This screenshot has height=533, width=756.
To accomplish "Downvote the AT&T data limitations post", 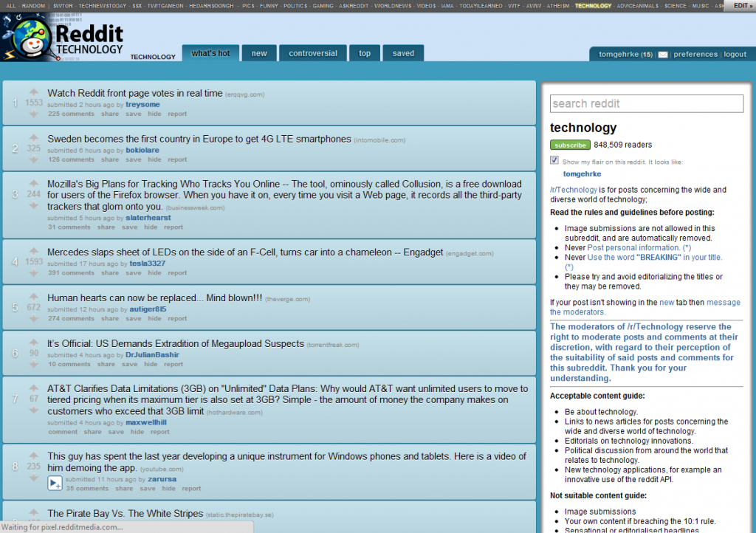I will [33, 410].
